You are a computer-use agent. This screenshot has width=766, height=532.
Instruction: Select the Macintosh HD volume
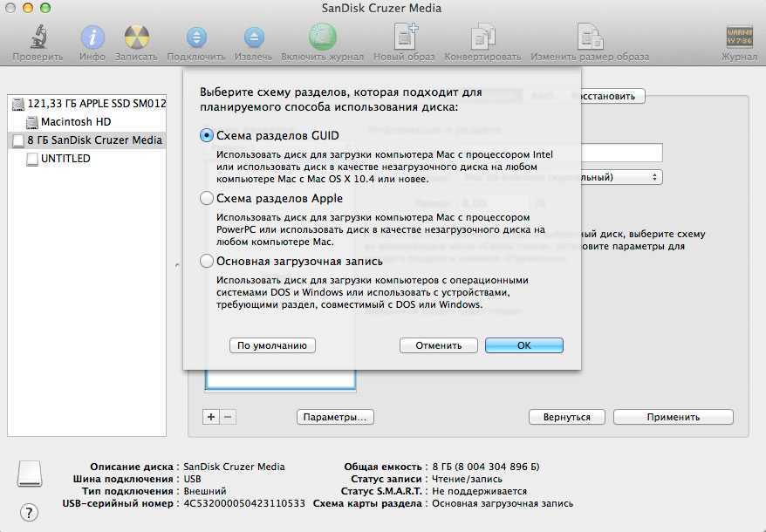click(88, 121)
